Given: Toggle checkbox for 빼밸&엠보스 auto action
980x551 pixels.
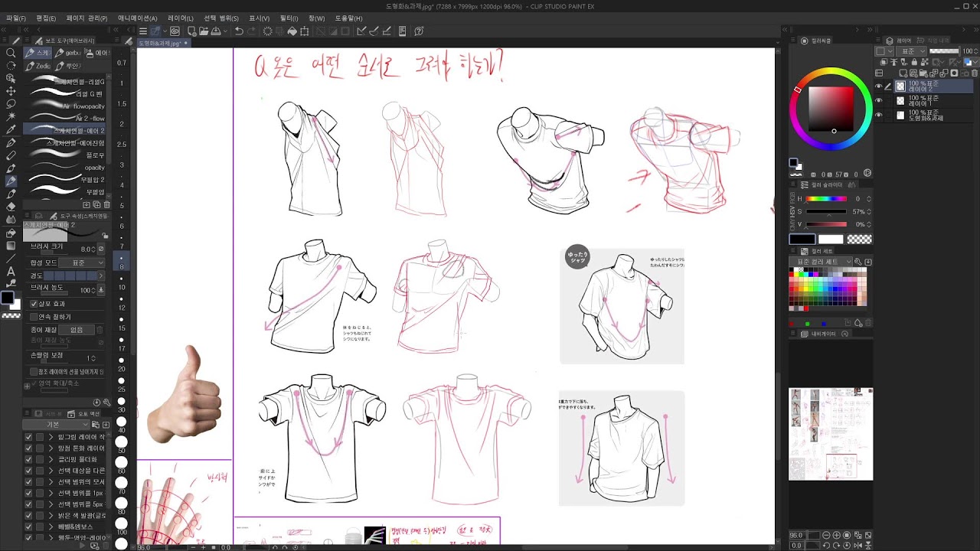Looking at the screenshot, I should pos(28,527).
